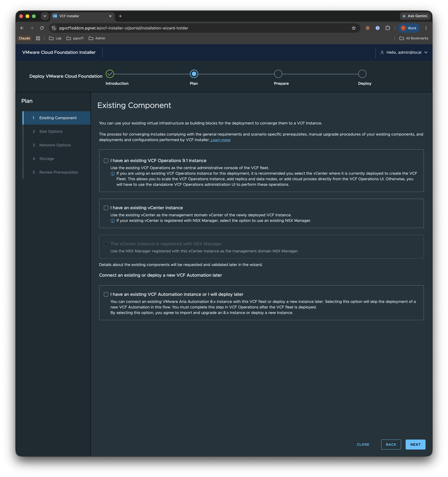Open the Admin bookmarks folder
The width and height of the screenshot is (448, 477).
click(x=97, y=38)
